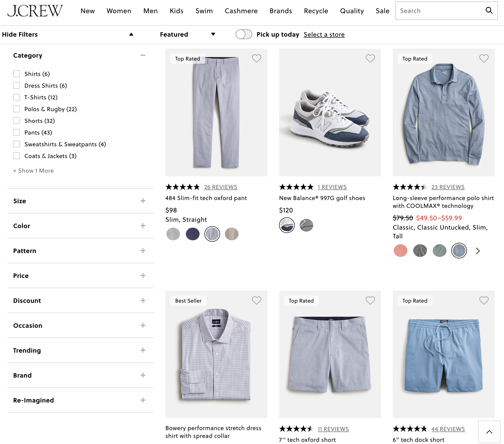The height and width of the screenshot is (444, 504).
Task: Open the Men menu item
Action: pyautogui.click(x=151, y=11)
